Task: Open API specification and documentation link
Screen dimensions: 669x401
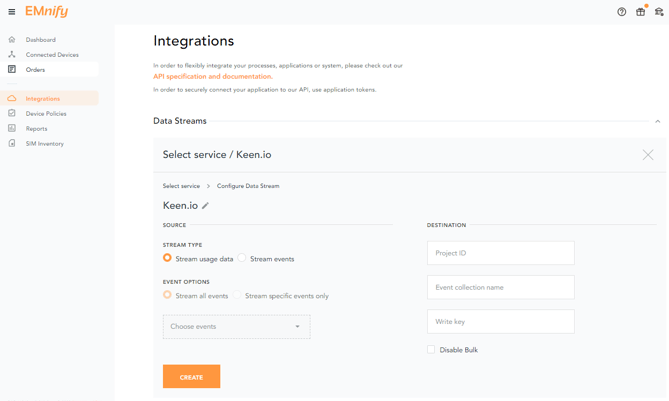Action: [213, 76]
